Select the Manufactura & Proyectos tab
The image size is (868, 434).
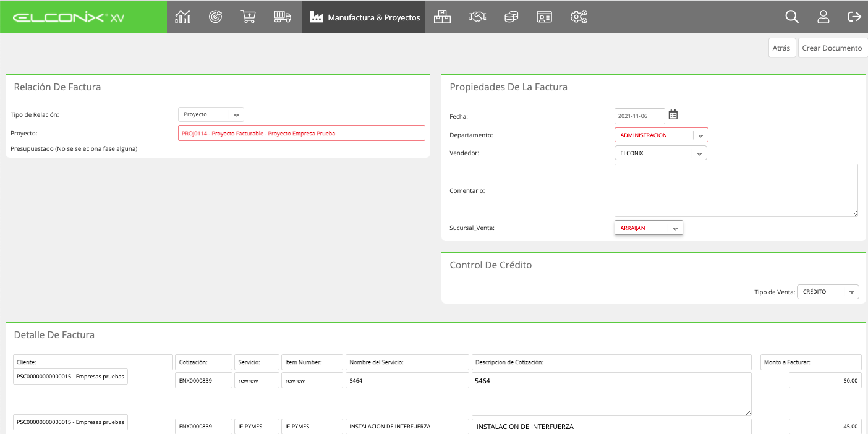(x=364, y=17)
